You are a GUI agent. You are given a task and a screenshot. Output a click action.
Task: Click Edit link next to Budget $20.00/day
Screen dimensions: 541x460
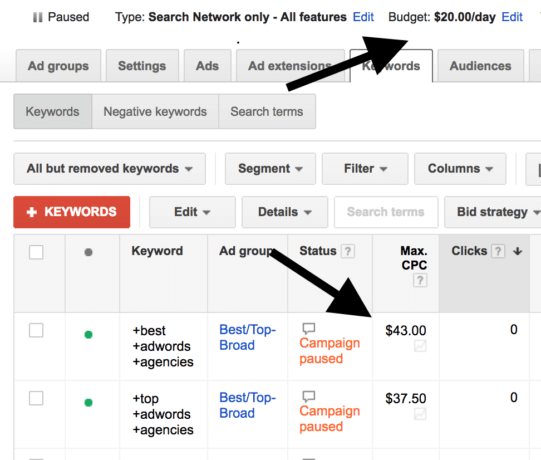coord(512,17)
